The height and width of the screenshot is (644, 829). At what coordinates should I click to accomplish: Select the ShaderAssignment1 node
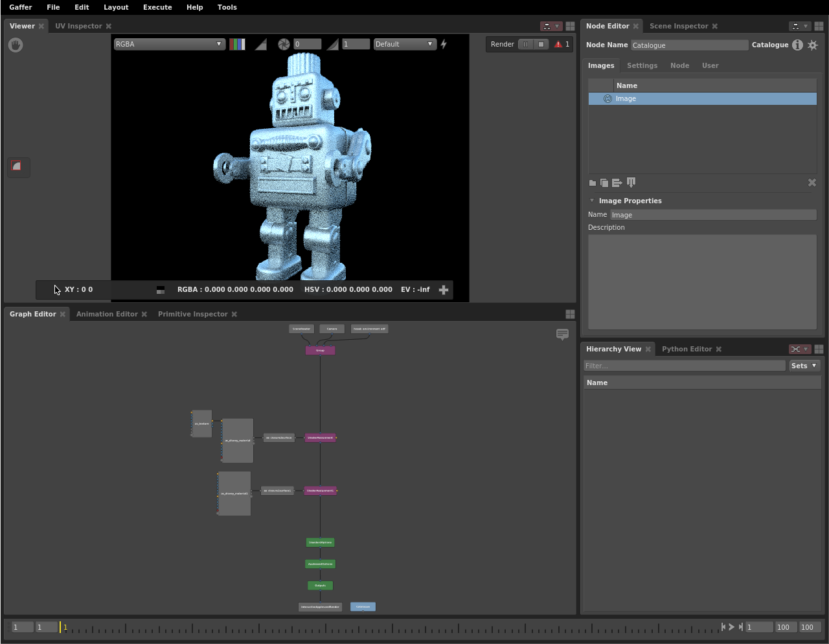click(320, 491)
